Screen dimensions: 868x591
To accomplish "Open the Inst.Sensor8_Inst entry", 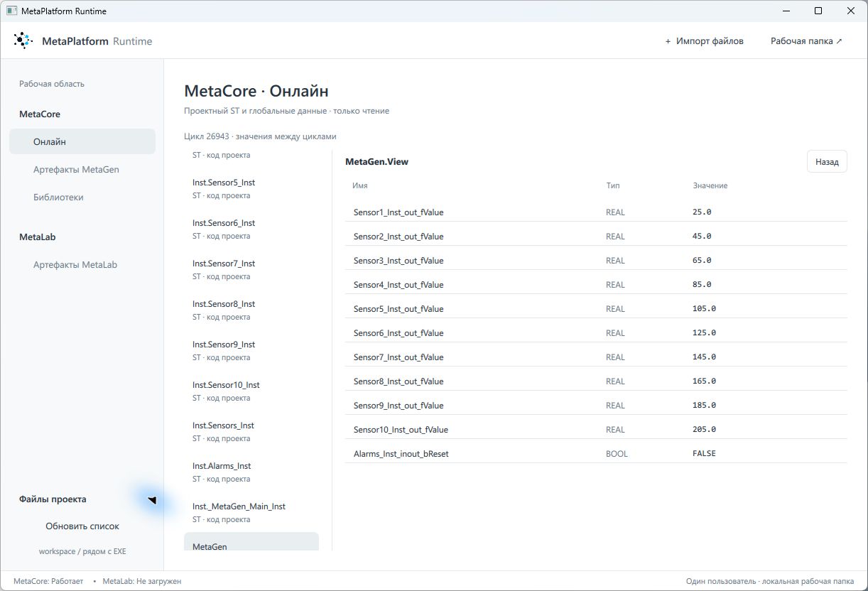I will click(251, 310).
